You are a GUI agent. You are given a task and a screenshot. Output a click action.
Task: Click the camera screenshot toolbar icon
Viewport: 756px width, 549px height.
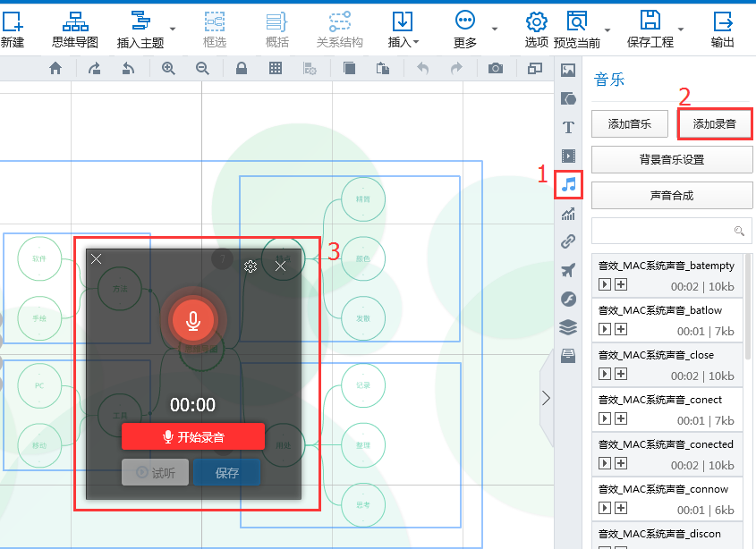coord(495,69)
